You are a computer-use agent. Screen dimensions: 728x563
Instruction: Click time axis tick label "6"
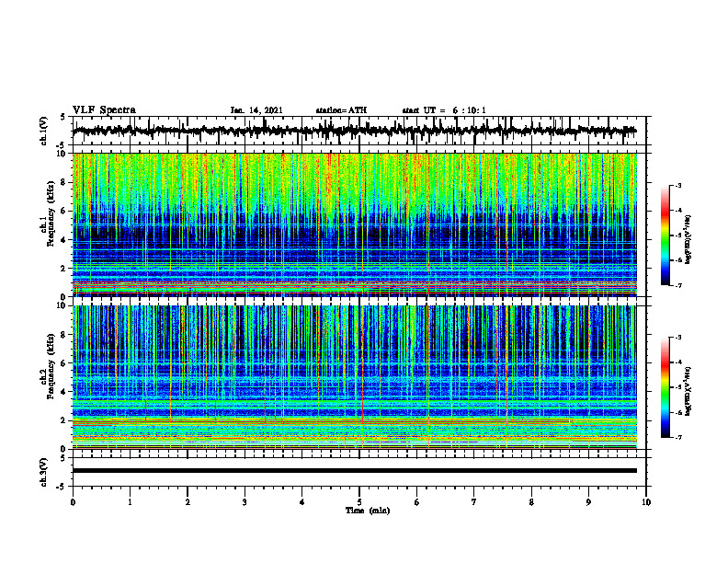pyautogui.click(x=417, y=502)
